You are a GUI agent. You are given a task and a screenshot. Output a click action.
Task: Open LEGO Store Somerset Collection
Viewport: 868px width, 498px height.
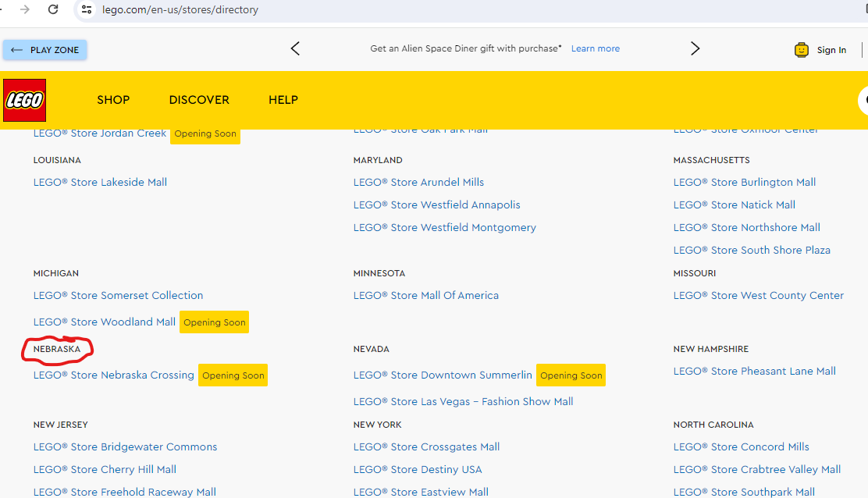click(x=118, y=296)
